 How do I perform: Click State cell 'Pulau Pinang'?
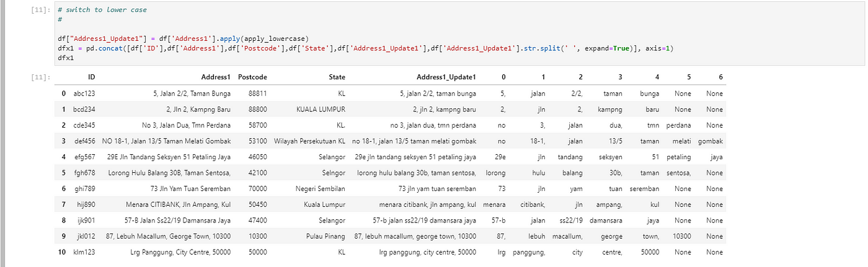(x=326, y=237)
